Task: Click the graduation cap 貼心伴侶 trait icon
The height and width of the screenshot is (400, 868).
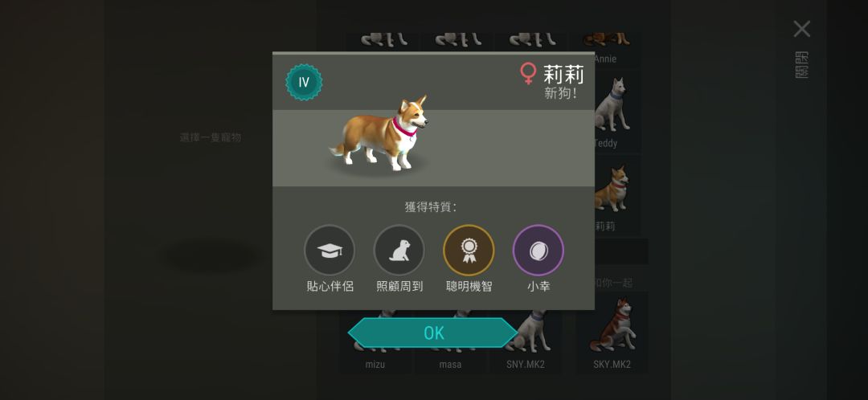Action: [330, 250]
